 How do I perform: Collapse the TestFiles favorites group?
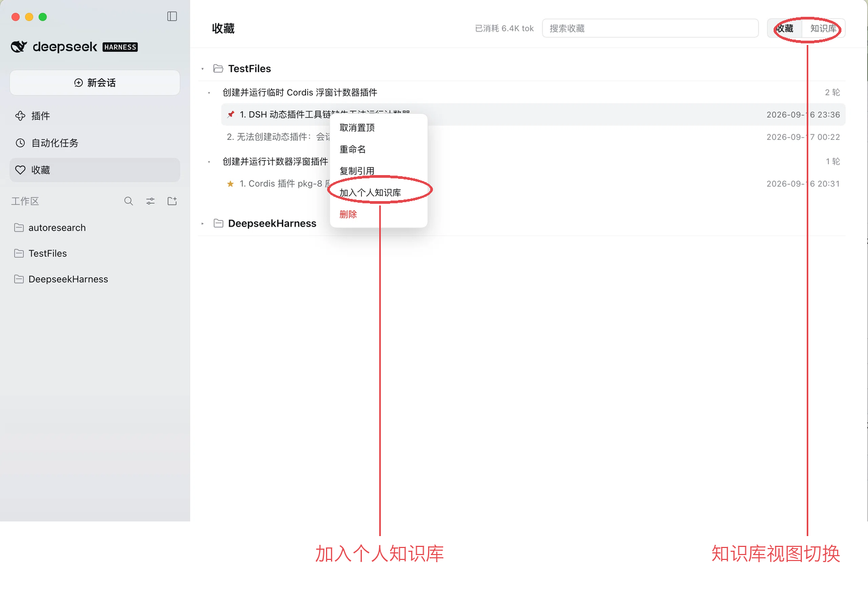pyautogui.click(x=202, y=69)
